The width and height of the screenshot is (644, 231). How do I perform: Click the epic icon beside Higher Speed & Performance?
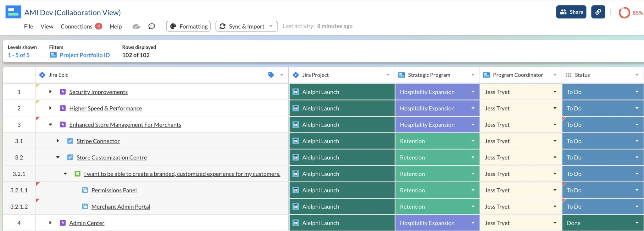pos(63,108)
